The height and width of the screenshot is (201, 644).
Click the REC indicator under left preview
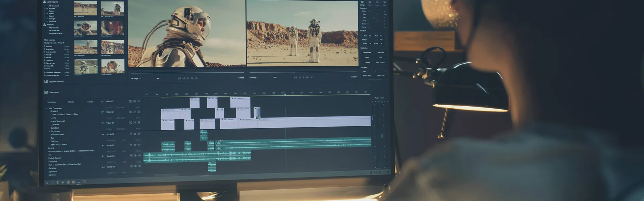pos(158,78)
